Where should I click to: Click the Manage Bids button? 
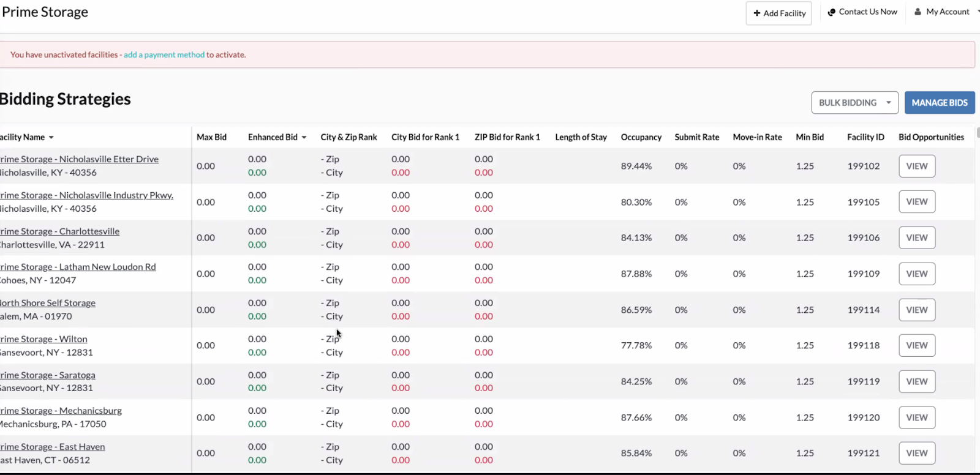[940, 103]
